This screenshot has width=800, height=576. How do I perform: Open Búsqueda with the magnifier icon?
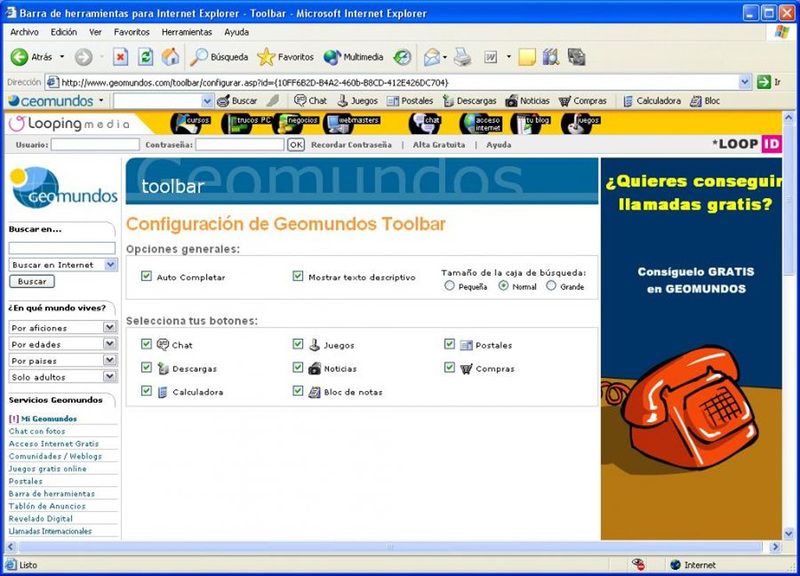(x=198, y=57)
